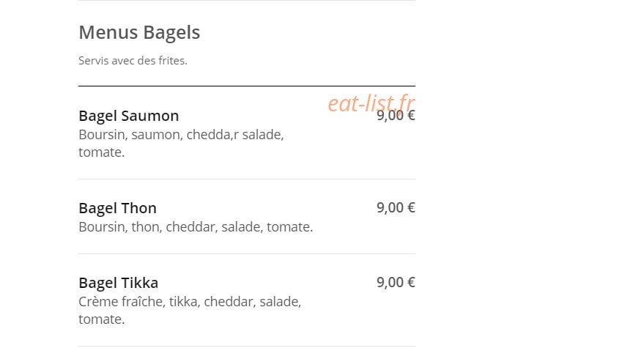This screenshot has width=644, height=348.
Task: Select the Bagel Tikka item title
Action: point(118,283)
